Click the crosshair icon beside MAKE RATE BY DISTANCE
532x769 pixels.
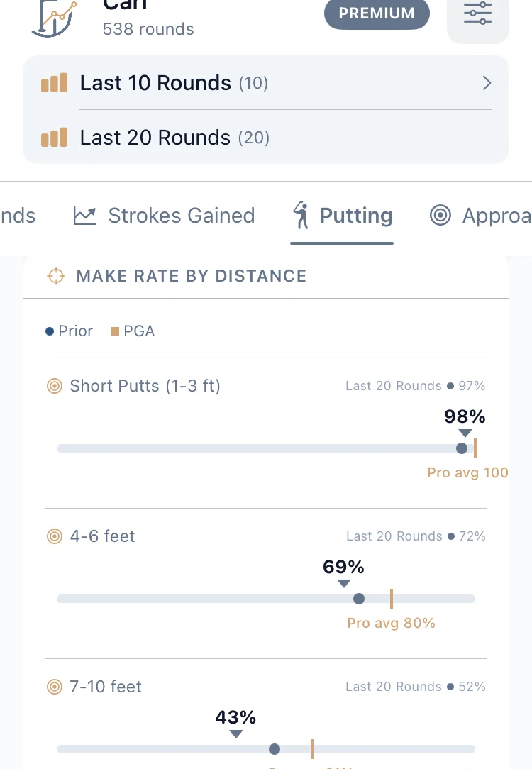pos(55,276)
